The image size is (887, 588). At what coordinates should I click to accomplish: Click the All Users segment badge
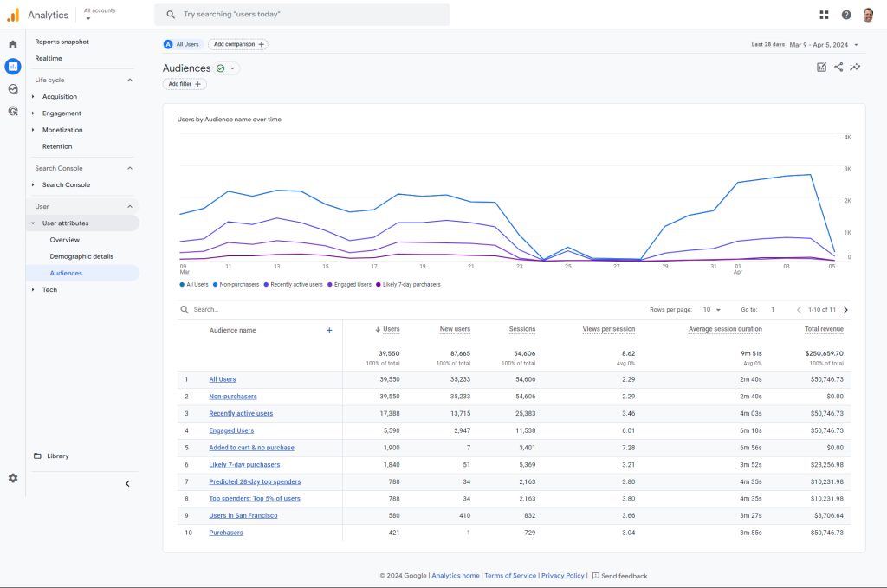(x=168, y=44)
